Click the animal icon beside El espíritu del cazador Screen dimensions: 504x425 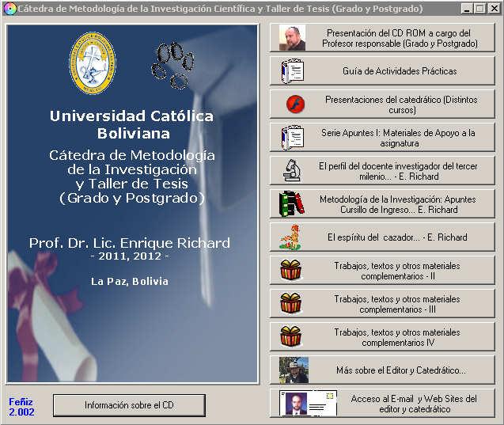[291, 237]
